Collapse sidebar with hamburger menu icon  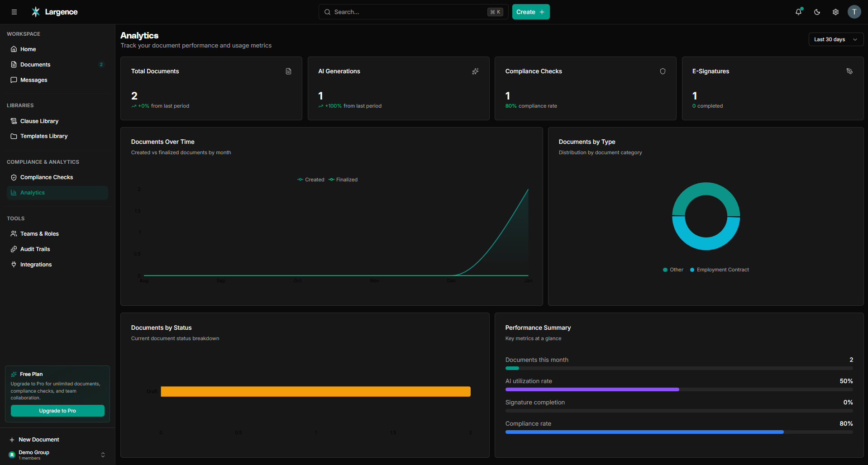tap(14, 12)
